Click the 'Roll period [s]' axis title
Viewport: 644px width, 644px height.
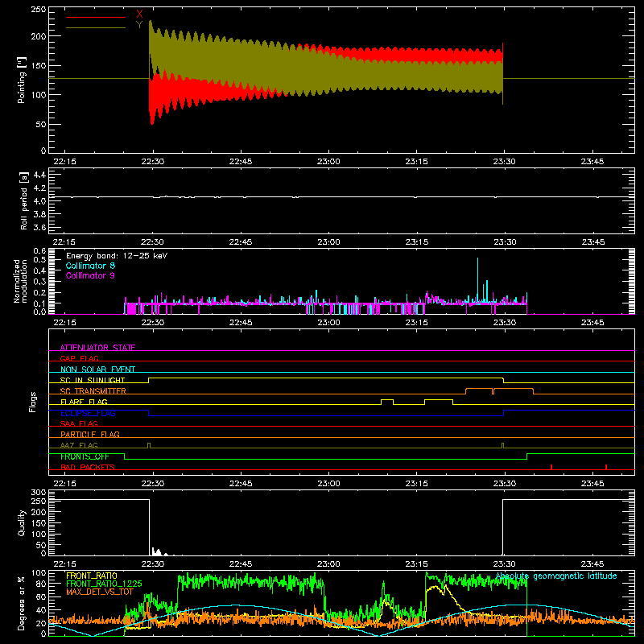pyautogui.click(x=23, y=200)
